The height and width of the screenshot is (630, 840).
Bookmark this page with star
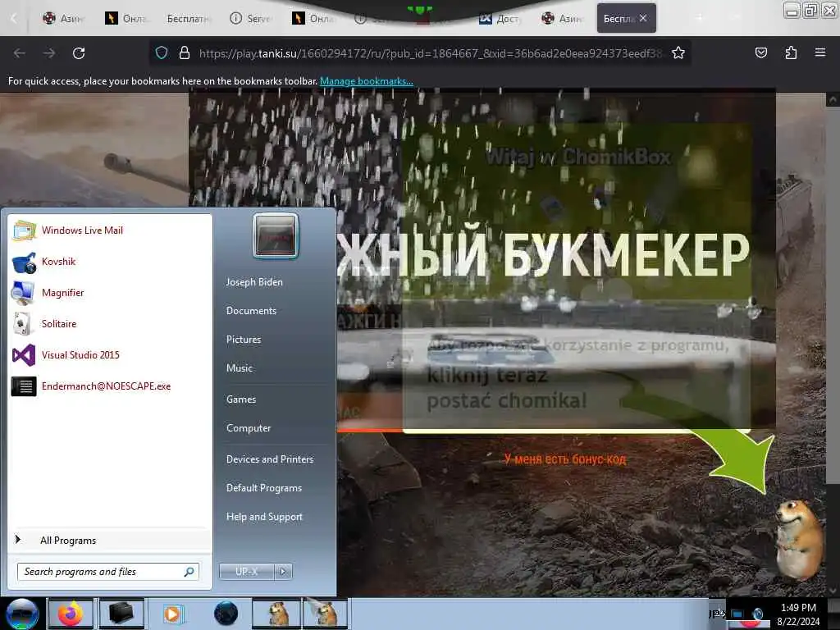(678, 52)
